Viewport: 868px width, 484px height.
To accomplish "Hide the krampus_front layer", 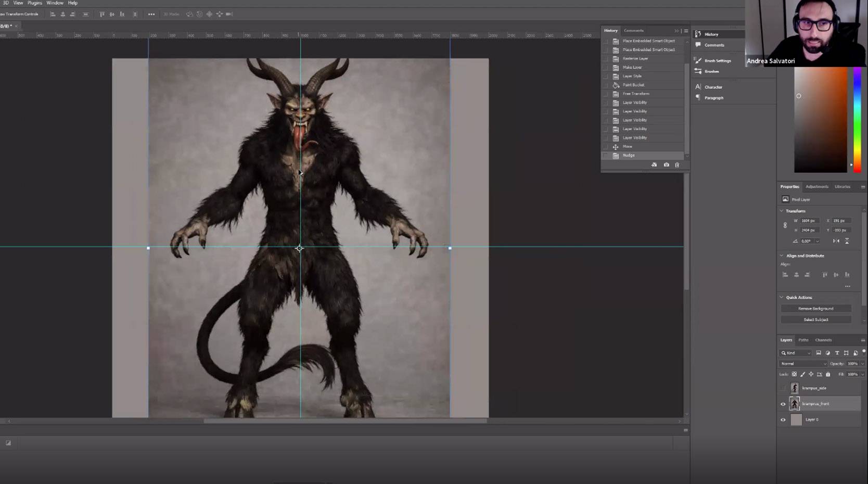I will (x=783, y=404).
